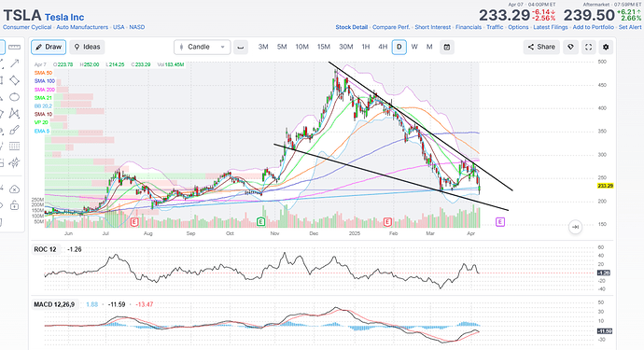Click the Tesla Inc company name
The image size is (644, 350).
[64, 17]
